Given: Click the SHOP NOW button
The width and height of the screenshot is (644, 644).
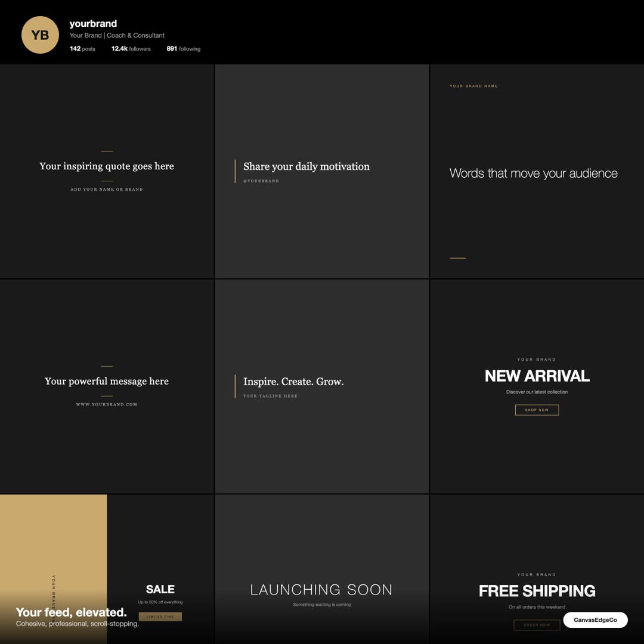Looking at the screenshot, I should click(x=537, y=410).
